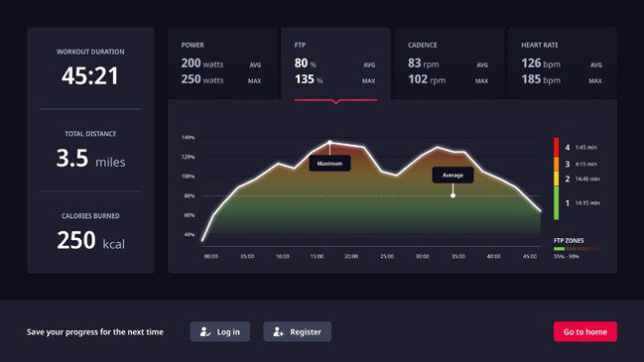This screenshot has height=362, width=644.
Task: Click the 3.5 miles distance value
Action: point(90,158)
